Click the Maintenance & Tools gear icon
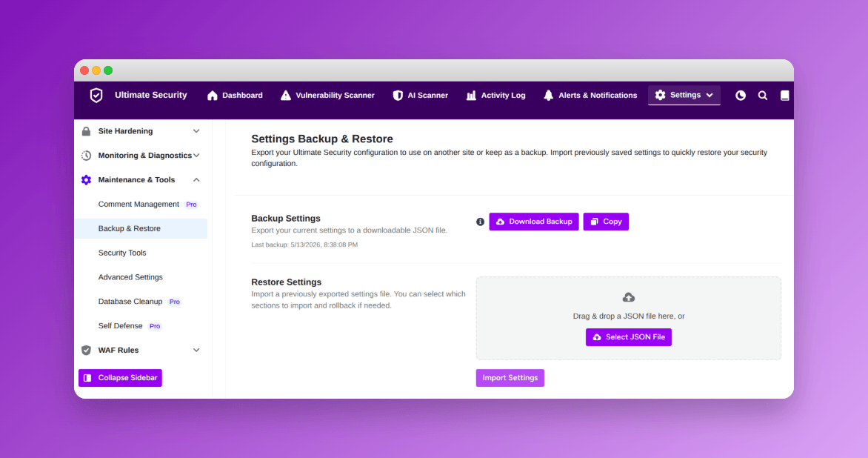The height and width of the screenshot is (458, 868). [x=87, y=180]
